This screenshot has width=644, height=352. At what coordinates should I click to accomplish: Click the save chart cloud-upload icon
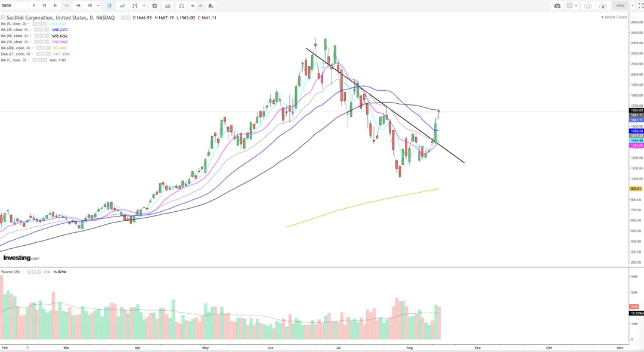(603, 6)
